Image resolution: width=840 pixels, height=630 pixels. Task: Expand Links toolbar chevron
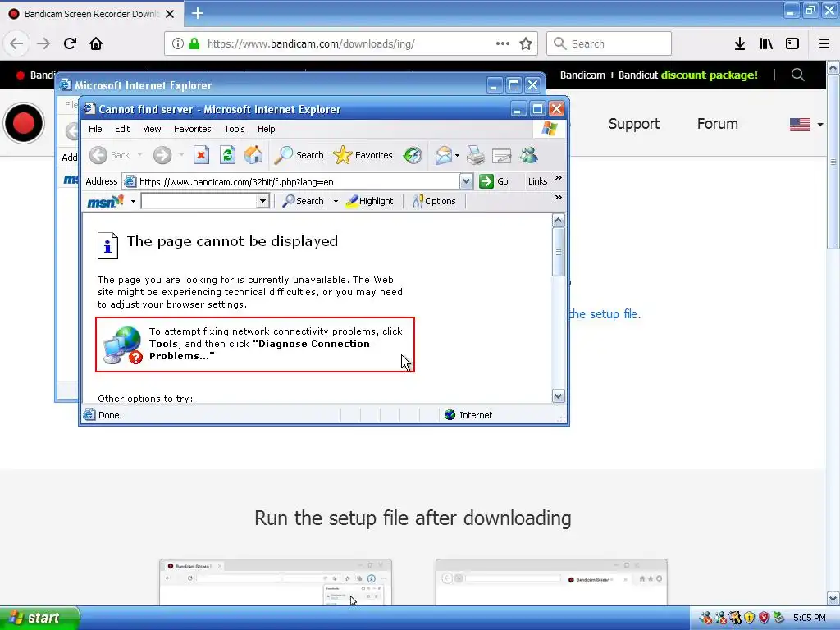pyautogui.click(x=559, y=177)
